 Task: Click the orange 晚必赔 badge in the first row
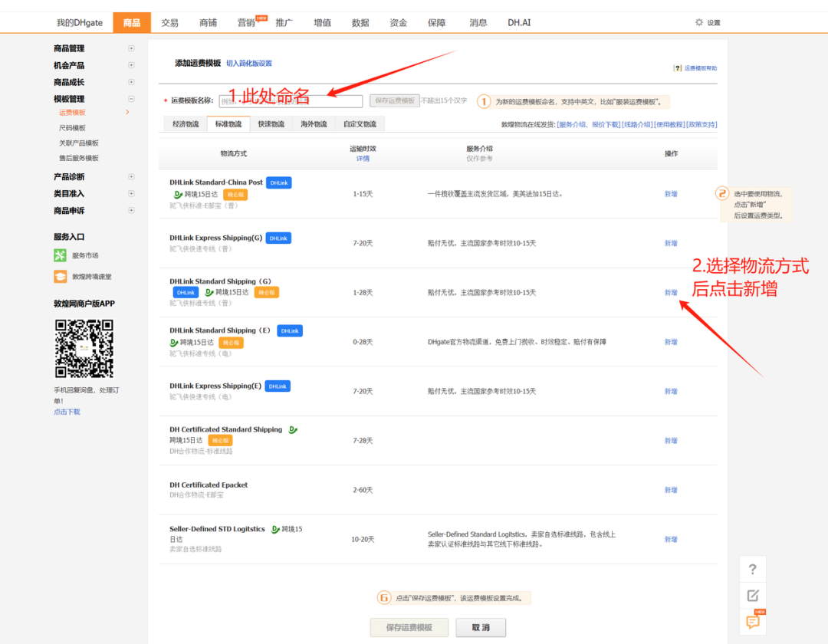(x=235, y=195)
